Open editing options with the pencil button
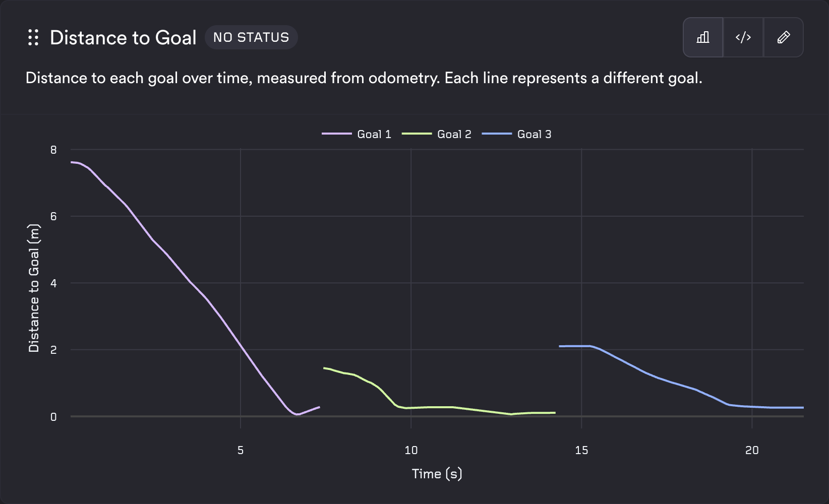The width and height of the screenshot is (829, 504). click(x=784, y=37)
